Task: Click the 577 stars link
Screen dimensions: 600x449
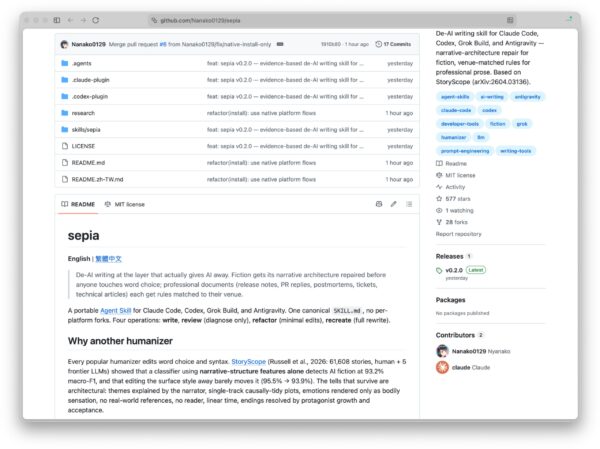Action: [x=458, y=199]
